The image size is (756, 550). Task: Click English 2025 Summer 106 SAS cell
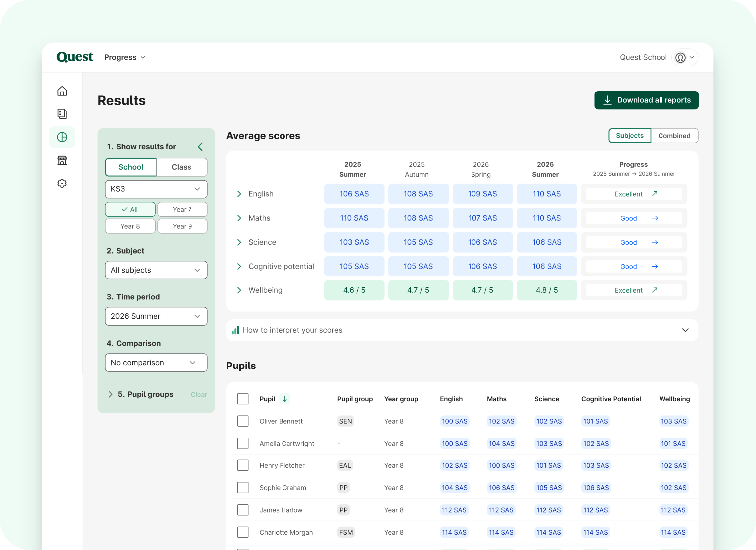[x=354, y=194]
